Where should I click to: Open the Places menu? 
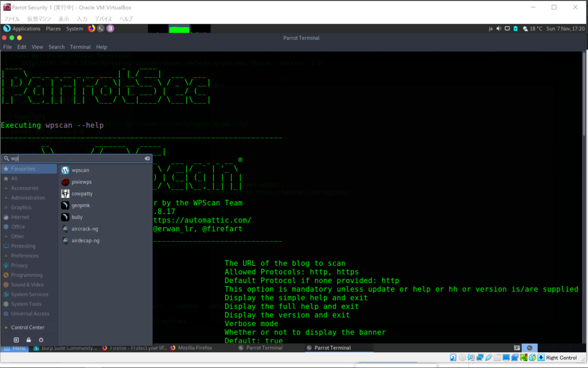pos(53,28)
